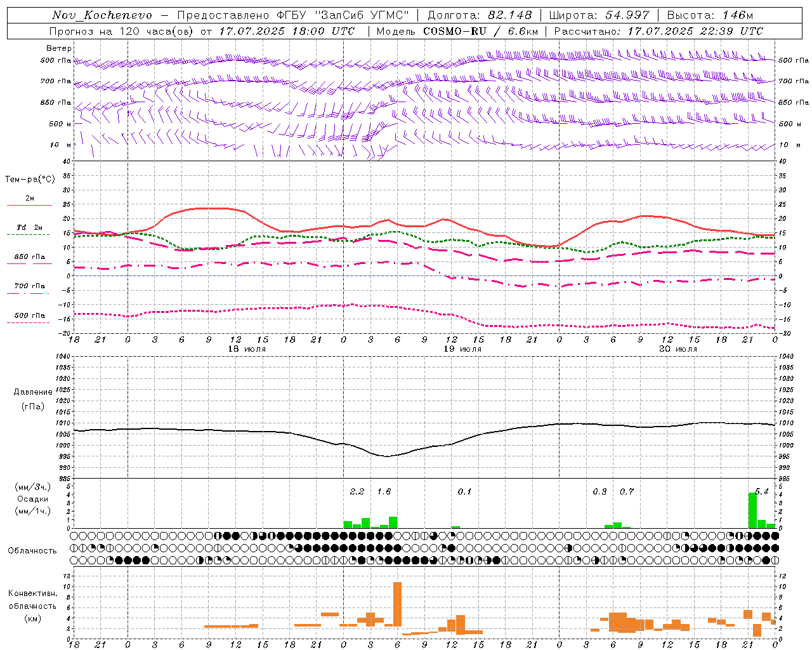Screen dimensions: 812x650
Task: Click the station name Nov_Kochenevo
Action: click(102, 15)
